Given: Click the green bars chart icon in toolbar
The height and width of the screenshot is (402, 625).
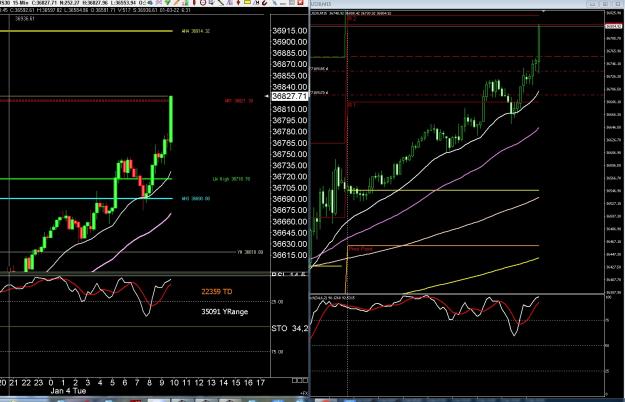Looking at the screenshot, I should [186, 2].
